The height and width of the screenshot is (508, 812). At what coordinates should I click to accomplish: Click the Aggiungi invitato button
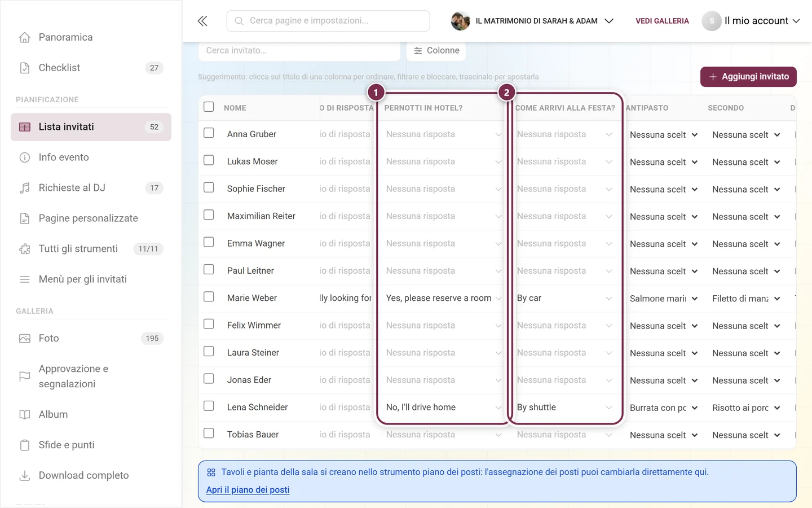click(748, 77)
